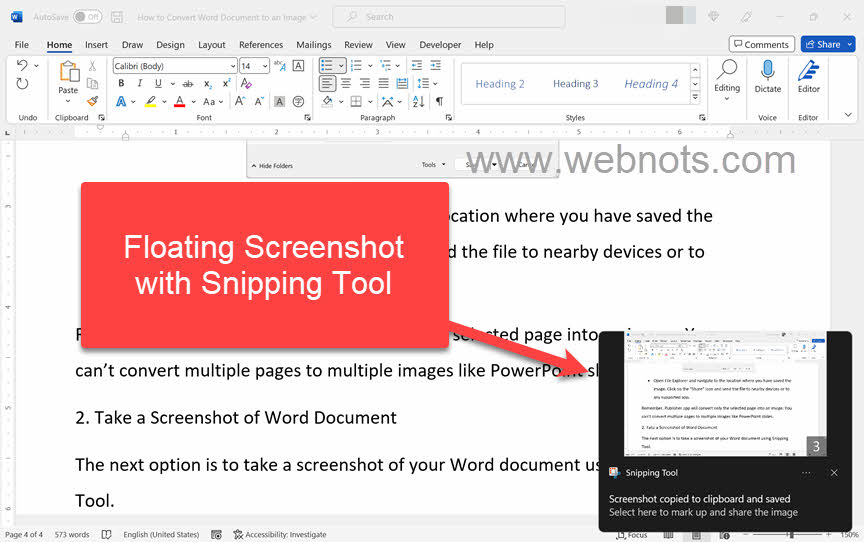Apply bold formatting

[120, 84]
